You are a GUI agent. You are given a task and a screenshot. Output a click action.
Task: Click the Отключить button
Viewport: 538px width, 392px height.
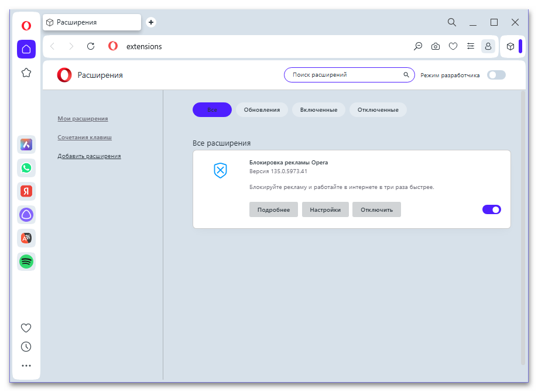(377, 209)
